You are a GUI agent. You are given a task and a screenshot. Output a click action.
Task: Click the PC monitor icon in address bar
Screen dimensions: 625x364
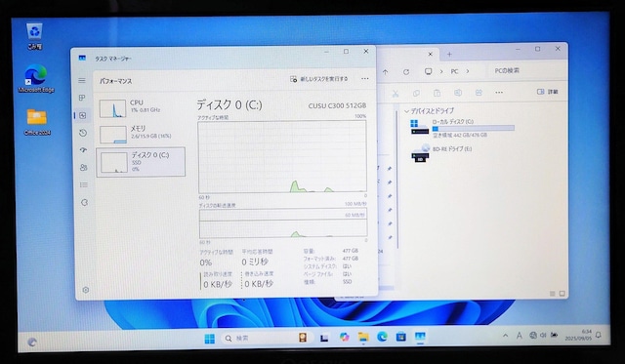point(428,71)
